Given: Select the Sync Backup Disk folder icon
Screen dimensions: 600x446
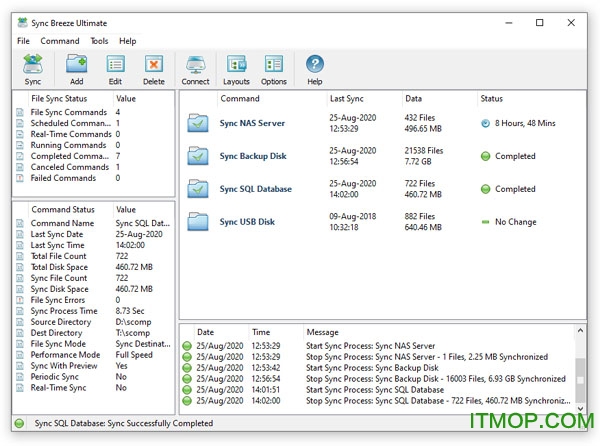Looking at the screenshot, I should [x=198, y=156].
